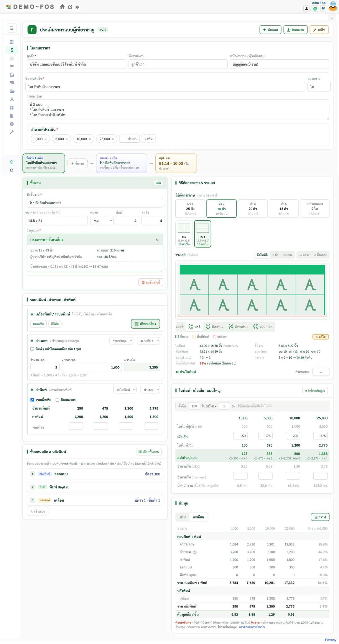This screenshot has width=339, height=644.
Task: Switch to the สรุป cost tab
Action: 183,517
